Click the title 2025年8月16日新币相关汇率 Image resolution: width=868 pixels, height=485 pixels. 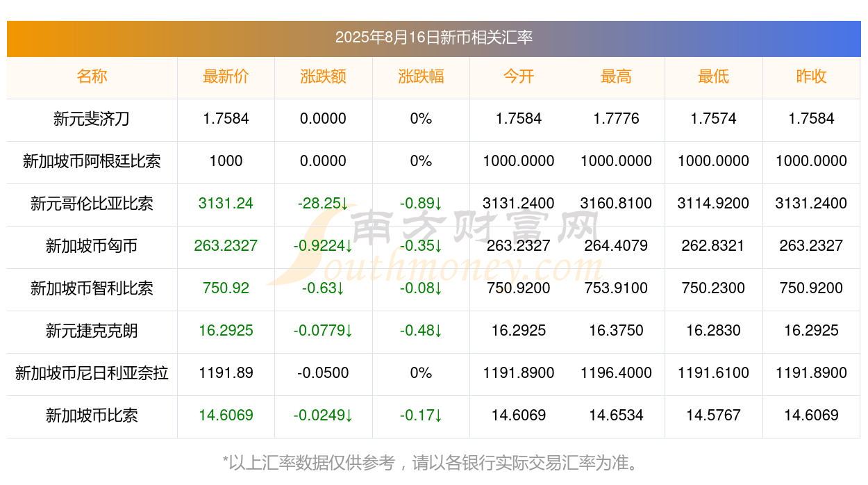[x=433, y=38]
